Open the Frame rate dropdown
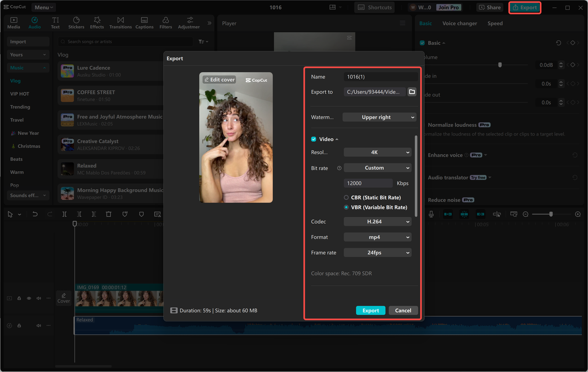 377,252
